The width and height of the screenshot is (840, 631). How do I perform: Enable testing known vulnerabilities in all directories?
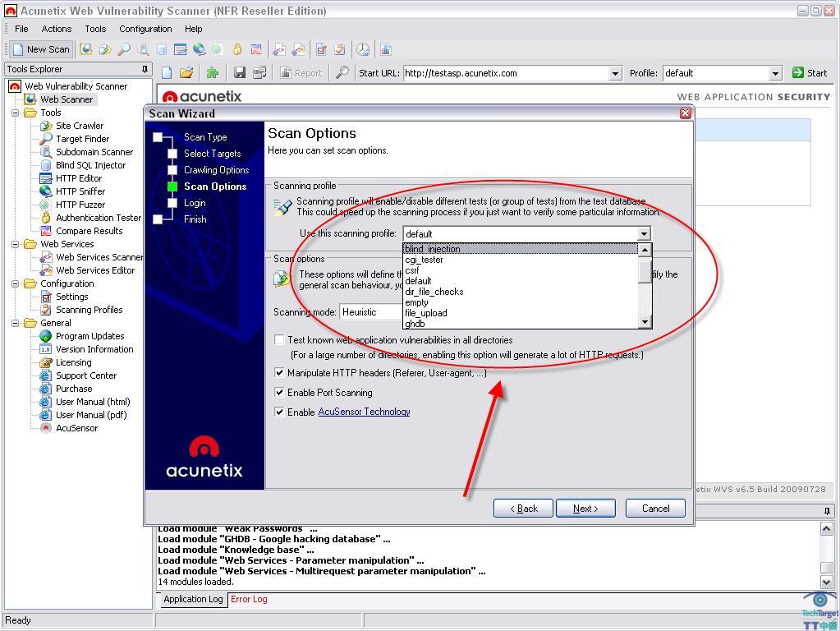point(279,339)
